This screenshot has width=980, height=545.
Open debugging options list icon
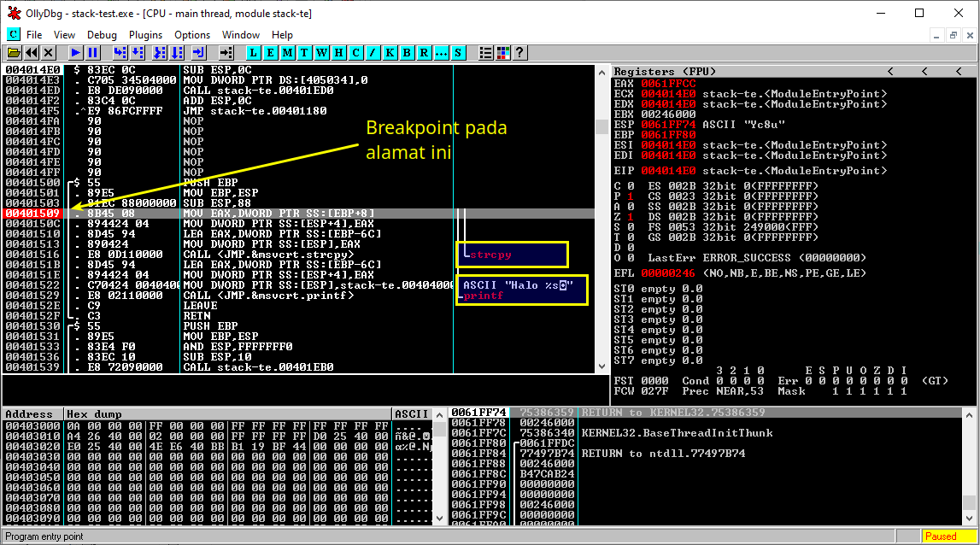485,53
